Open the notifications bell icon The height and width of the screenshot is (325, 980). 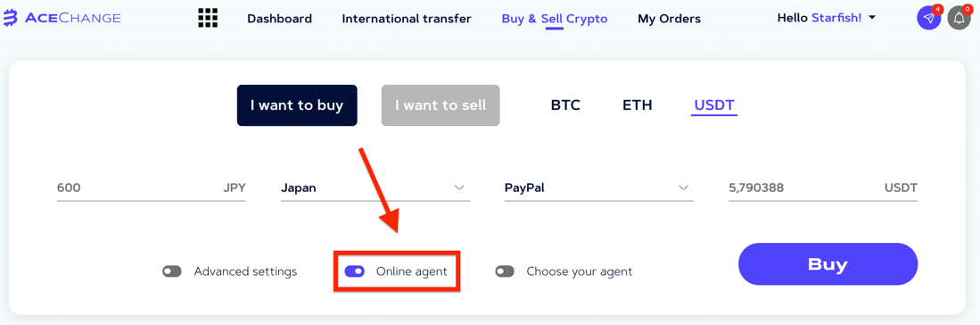coord(959,18)
